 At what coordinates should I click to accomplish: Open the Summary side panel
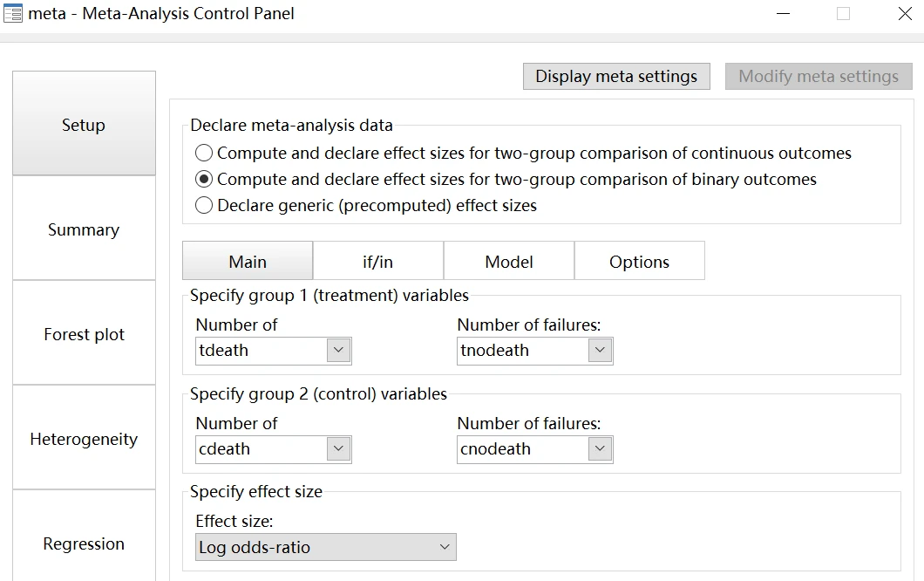pos(84,229)
